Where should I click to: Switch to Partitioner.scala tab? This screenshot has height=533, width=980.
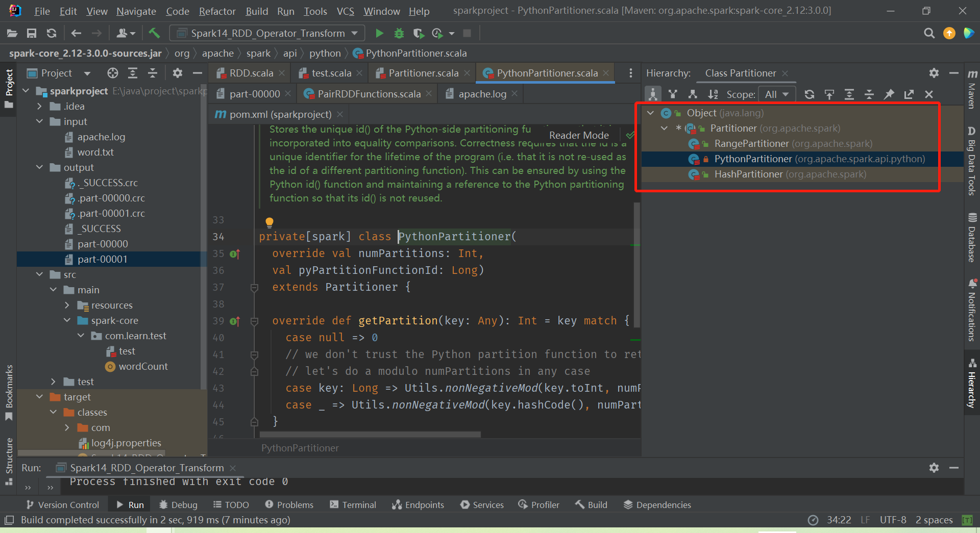(x=423, y=73)
